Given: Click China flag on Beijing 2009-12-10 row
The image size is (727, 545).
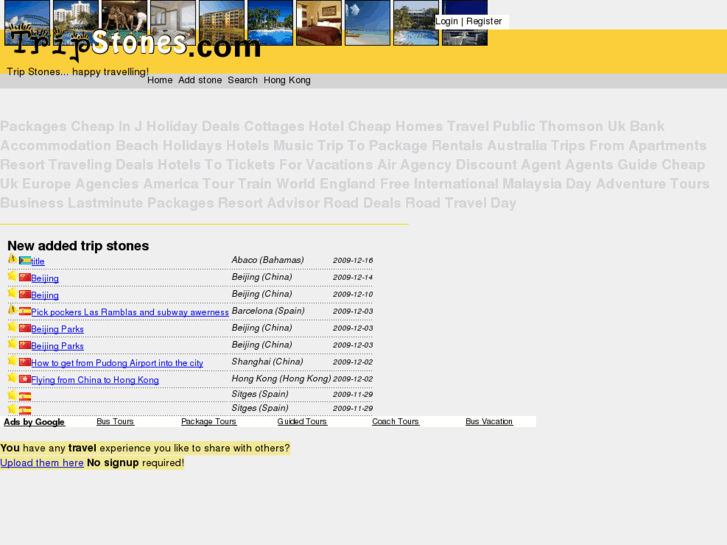Looking at the screenshot, I should (25, 295).
